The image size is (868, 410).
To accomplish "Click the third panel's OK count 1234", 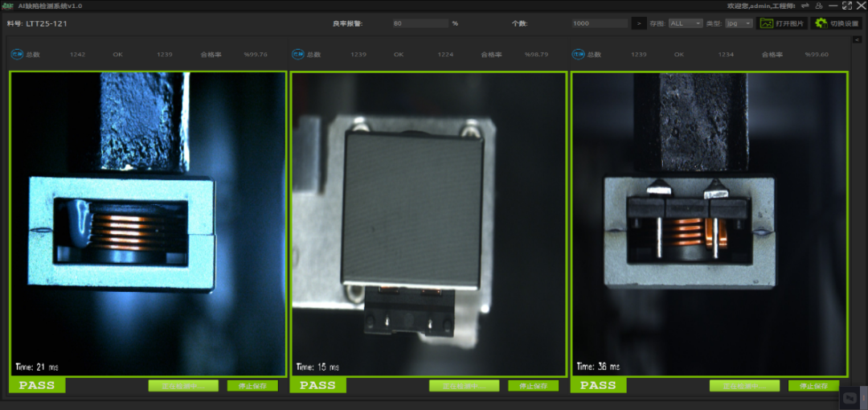I will pyautogui.click(x=727, y=55).
